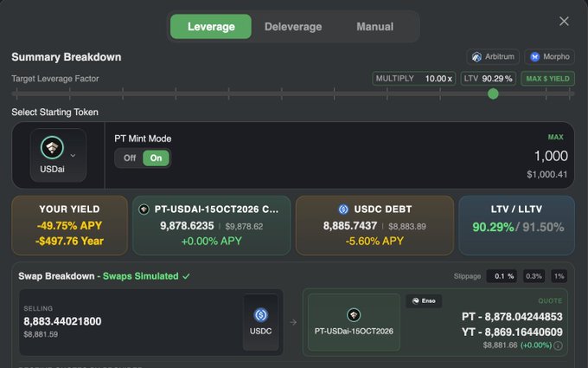Viewport: 588px width, 368px height.
Task: Click the PT-USDAI-15OCT2026 card icon
Action: (144, 210)
